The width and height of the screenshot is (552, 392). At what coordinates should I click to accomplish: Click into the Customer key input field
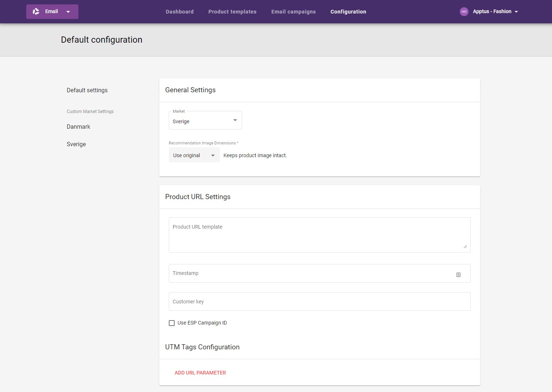pos(319,301)
